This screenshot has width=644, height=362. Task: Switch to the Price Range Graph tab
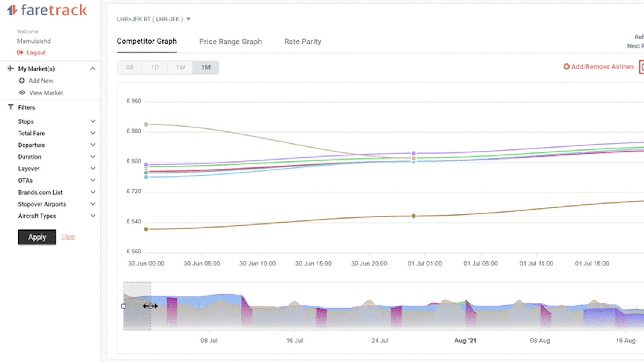click(230, 42)
